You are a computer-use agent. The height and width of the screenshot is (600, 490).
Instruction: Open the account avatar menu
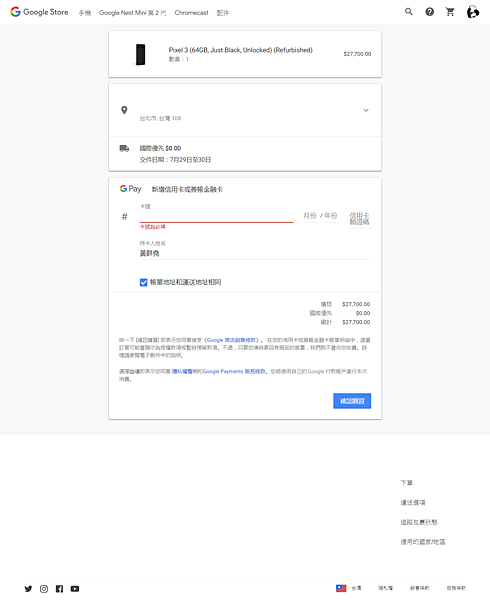(x=473, y=12)
